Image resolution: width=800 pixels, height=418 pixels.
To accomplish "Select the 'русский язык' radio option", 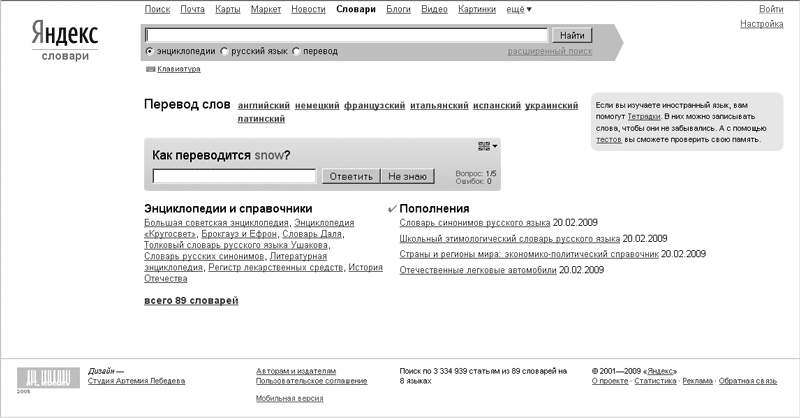I will (224, 51).
